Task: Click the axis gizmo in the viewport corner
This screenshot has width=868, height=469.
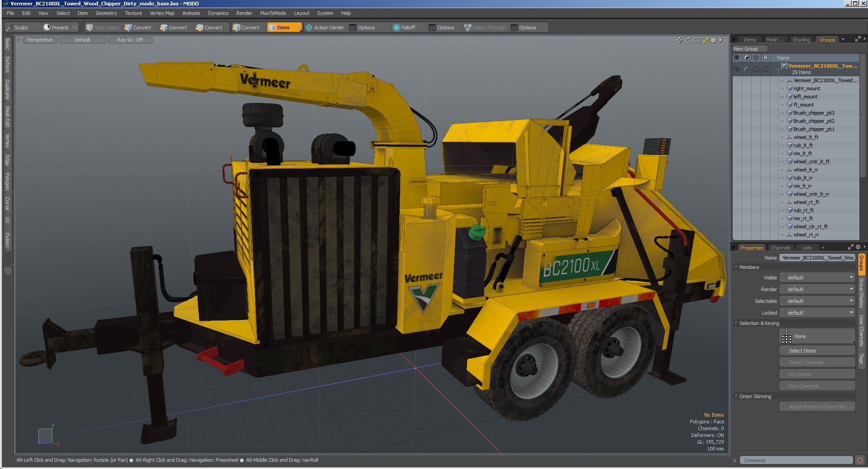Action: click(x=48, y=436)
